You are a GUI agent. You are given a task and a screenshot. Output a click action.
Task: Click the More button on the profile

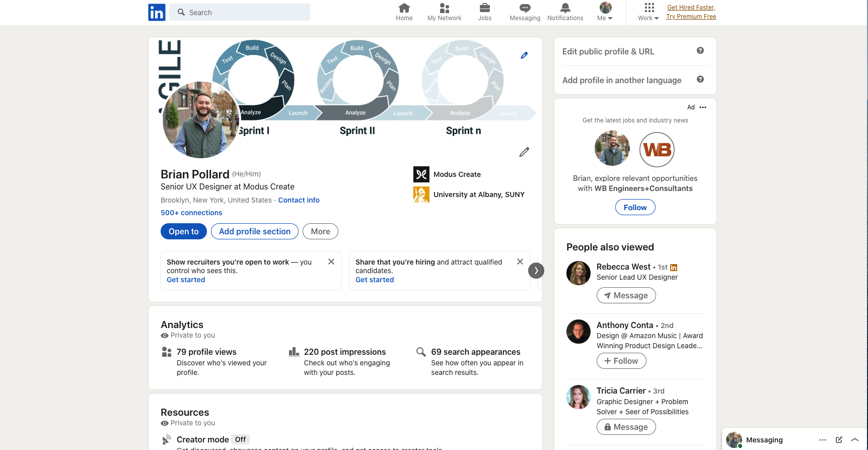point(320,231)
